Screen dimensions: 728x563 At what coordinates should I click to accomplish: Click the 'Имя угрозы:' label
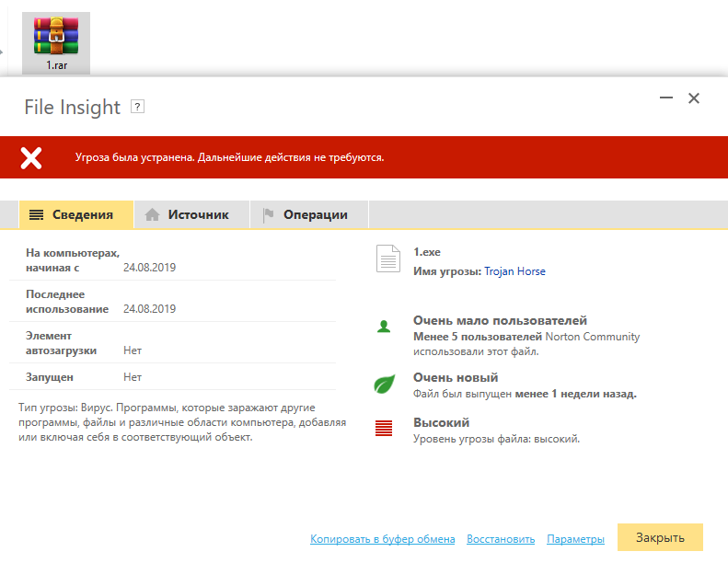click(x=447, y=271)
